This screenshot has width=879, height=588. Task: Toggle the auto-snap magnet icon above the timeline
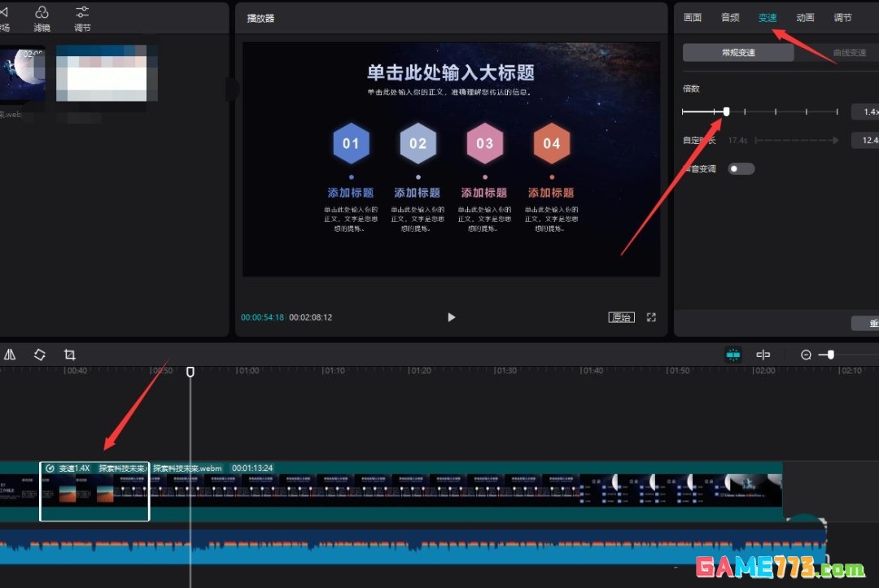(x=732, y=355)
